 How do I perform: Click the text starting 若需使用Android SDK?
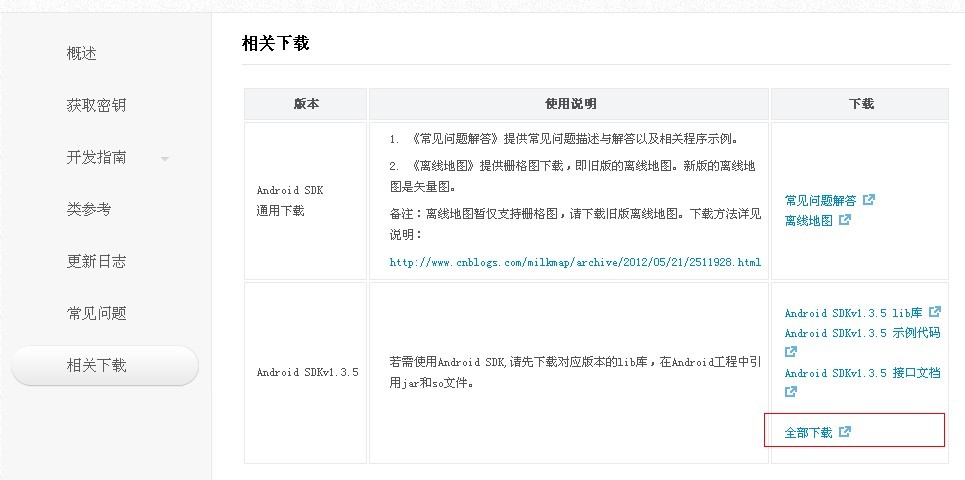pos(575,373)
